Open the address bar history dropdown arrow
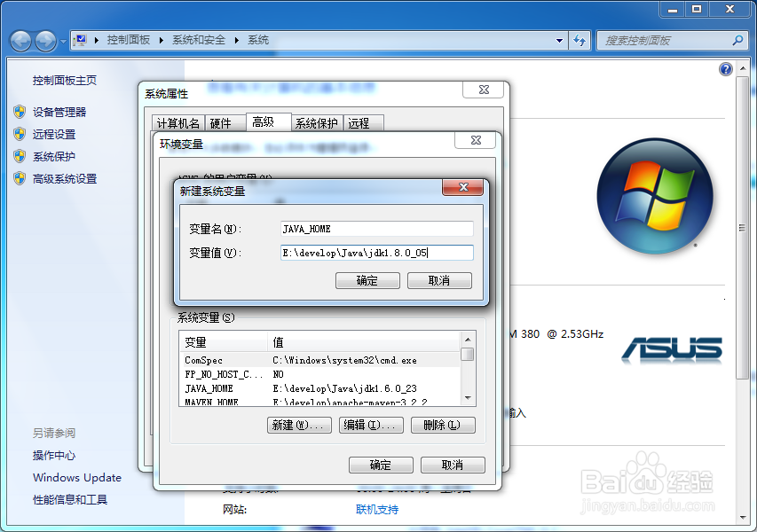757x532 pixels. tap(559, 40)
